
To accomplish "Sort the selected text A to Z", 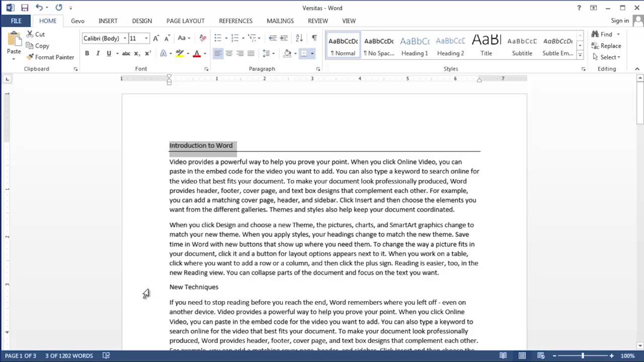I will (299, 38).
